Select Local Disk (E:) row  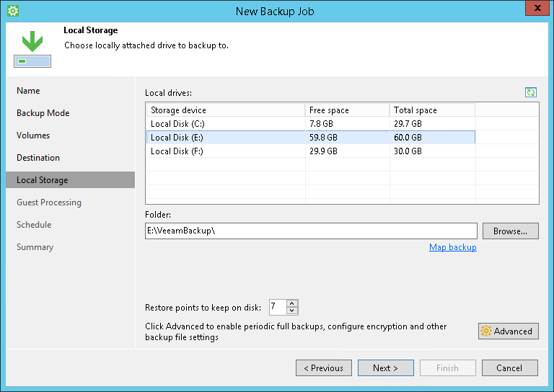click(x=225, y=138)
